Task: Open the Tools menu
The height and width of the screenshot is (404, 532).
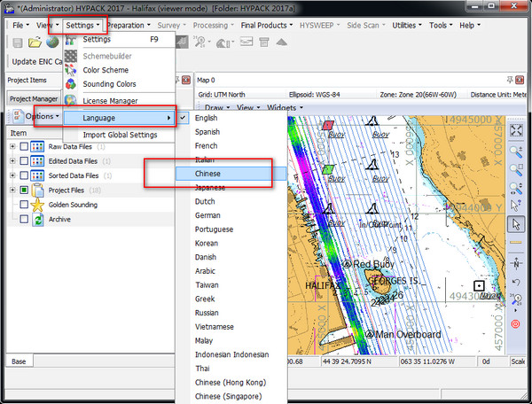Action: pyautogui.click(x=441, y=26)
